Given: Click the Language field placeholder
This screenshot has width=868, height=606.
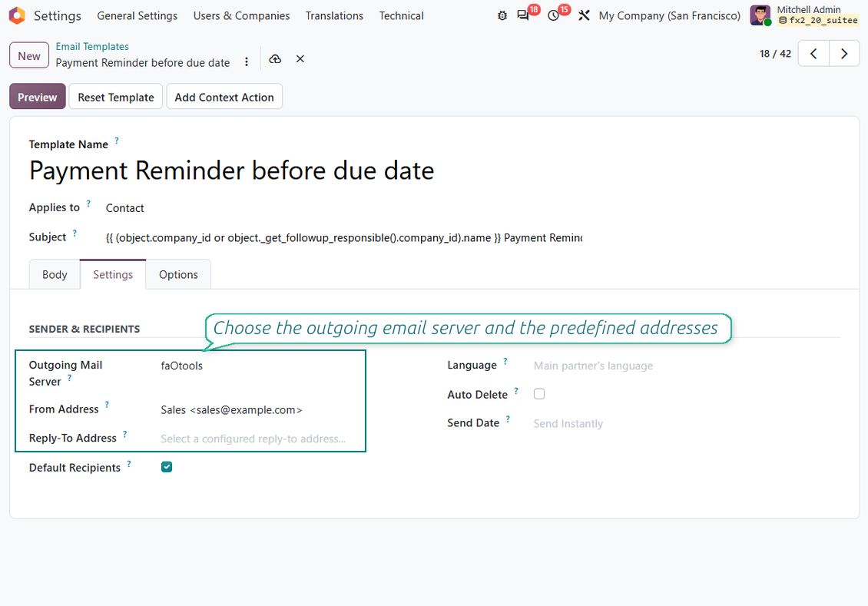Looking at the screenshot, I should (x=593, y=366).
